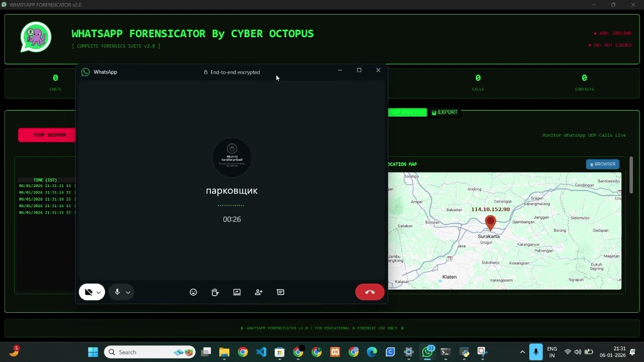Image resolution: width=644 pixels, height=362 pixels.
Task: Open File Explorer from the taskbar
Action: tap(224, 352)
